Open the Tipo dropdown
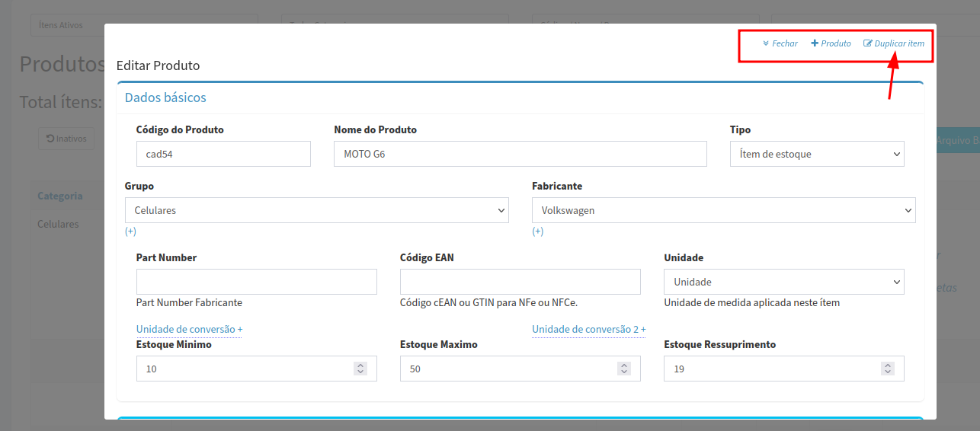Image resolution: width=980 pixels, height=431 pixels. coord(816,154)
